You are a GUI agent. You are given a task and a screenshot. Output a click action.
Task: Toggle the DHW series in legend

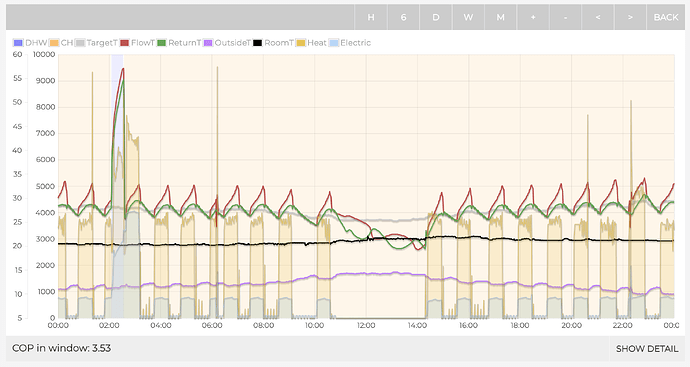point(30,43)
